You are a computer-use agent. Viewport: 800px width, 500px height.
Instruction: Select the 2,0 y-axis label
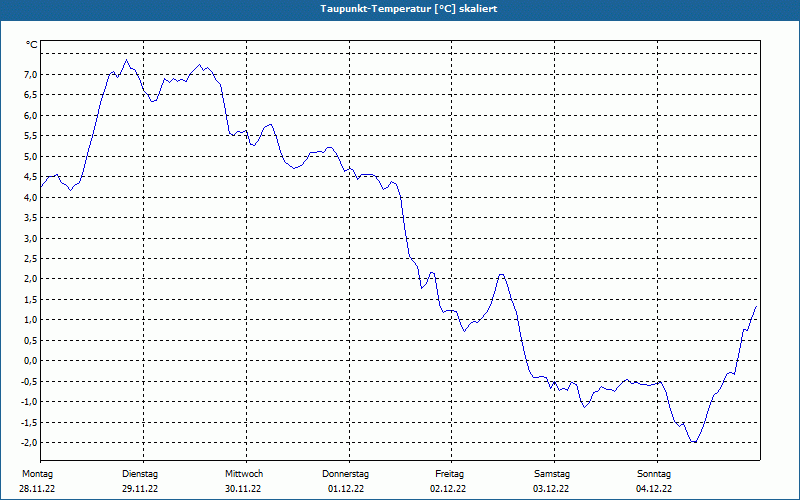[31, 279]
